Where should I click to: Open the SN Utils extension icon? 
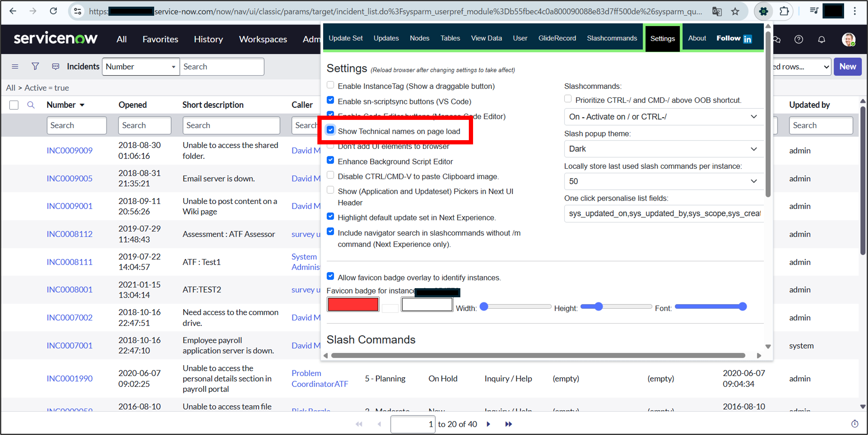pyautogui.click(x=763, y=12)
